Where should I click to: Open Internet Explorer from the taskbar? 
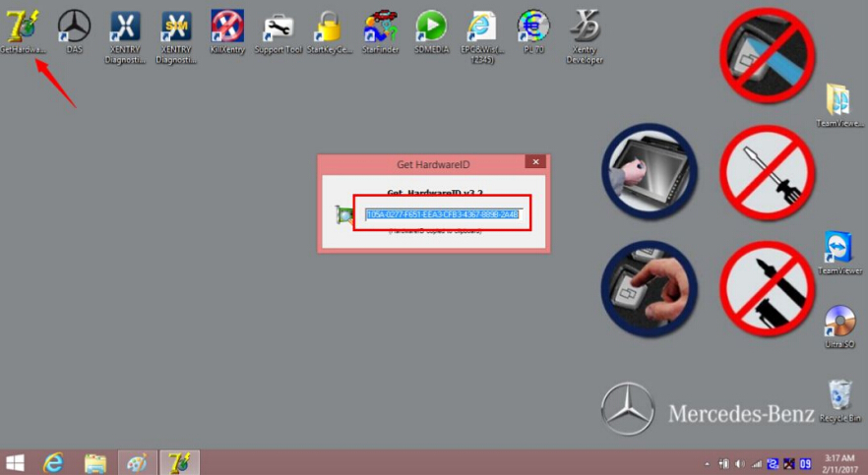coord(54,462)
